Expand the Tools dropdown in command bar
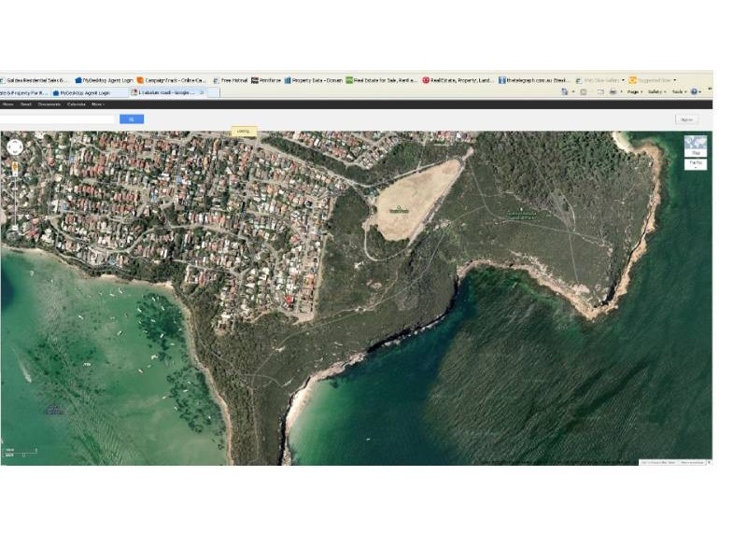Image resolution: width=747 pixels, height=560 pixels. pos(679,92)
